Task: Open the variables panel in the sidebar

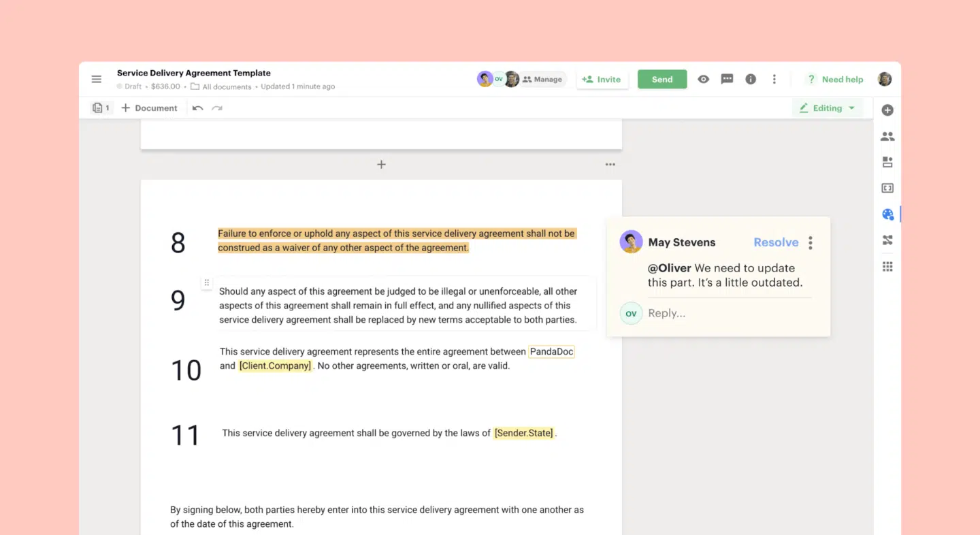Action: coord(887,188)
